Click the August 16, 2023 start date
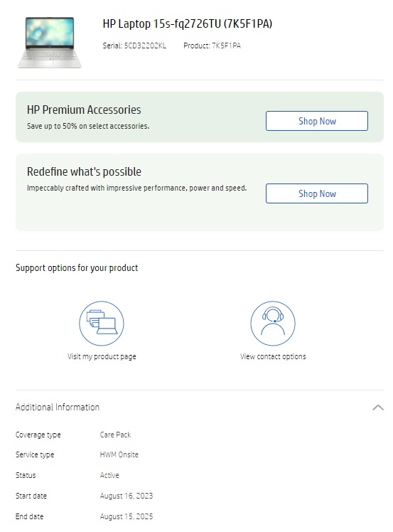The image size is (393, 532). click(x=126, y=496)
